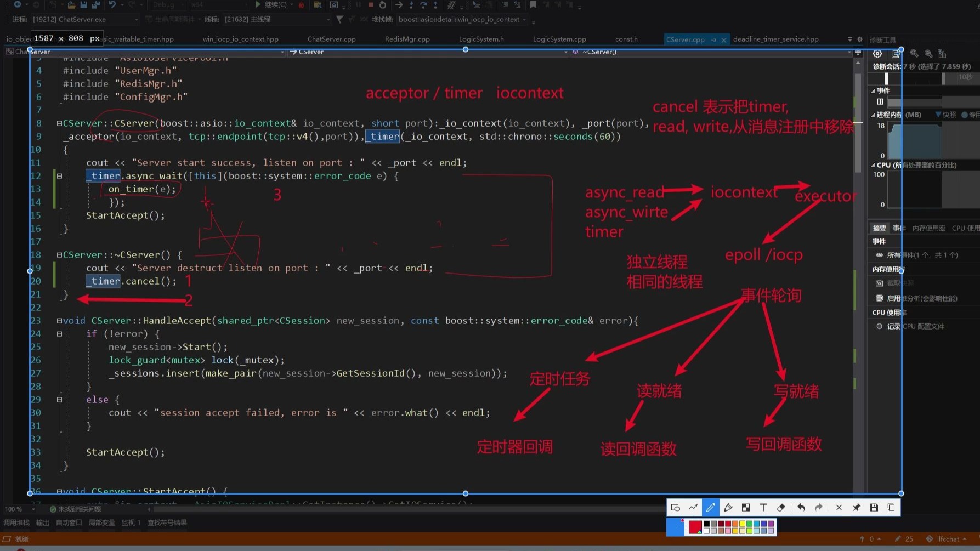Open the current red color picker
Image resolution: width=980 pixels, height=551 pixels.
tap(695, 527)
